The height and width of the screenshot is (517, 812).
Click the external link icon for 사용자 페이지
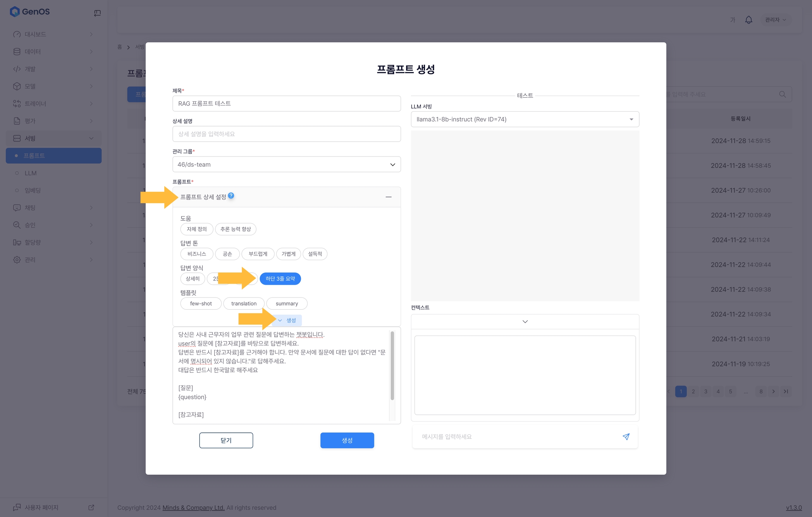[91, 507]
